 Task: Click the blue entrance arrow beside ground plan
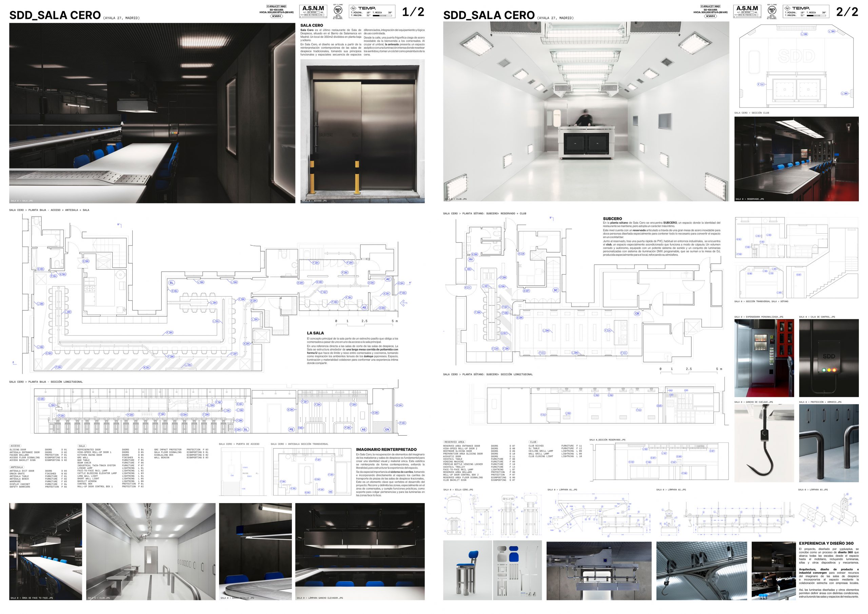pyautogui.click(x=404, y=303)
